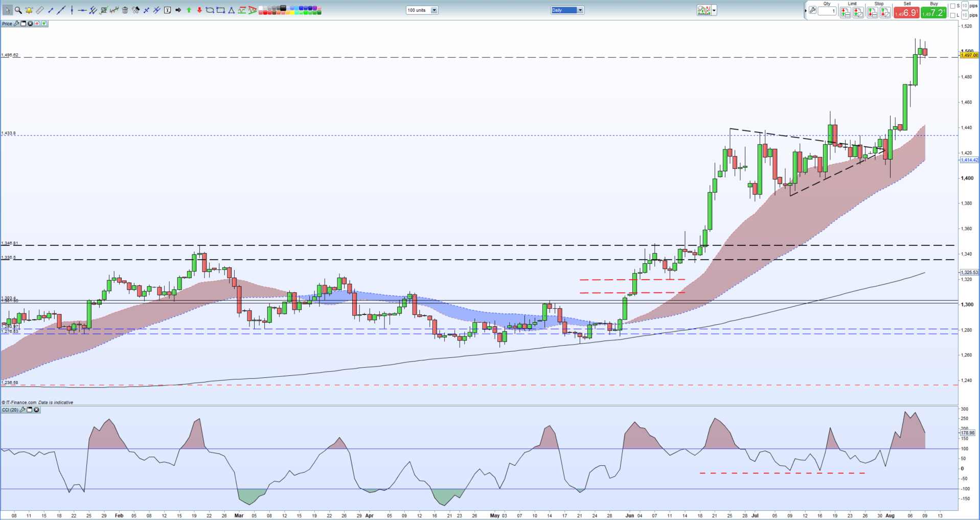Open the order settings wrench near Qty
This screenshot has height=520, width=980.
(x=812, y=10)
